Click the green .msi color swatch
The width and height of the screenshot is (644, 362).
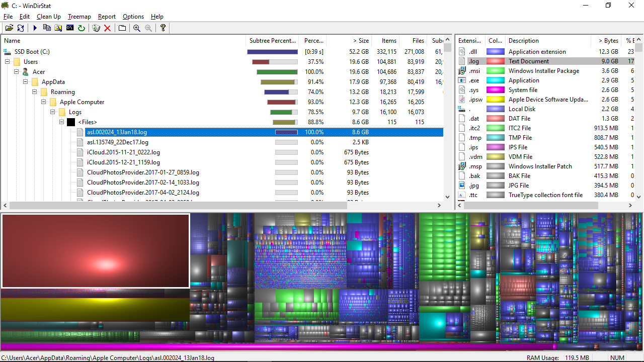pos(496,71)
